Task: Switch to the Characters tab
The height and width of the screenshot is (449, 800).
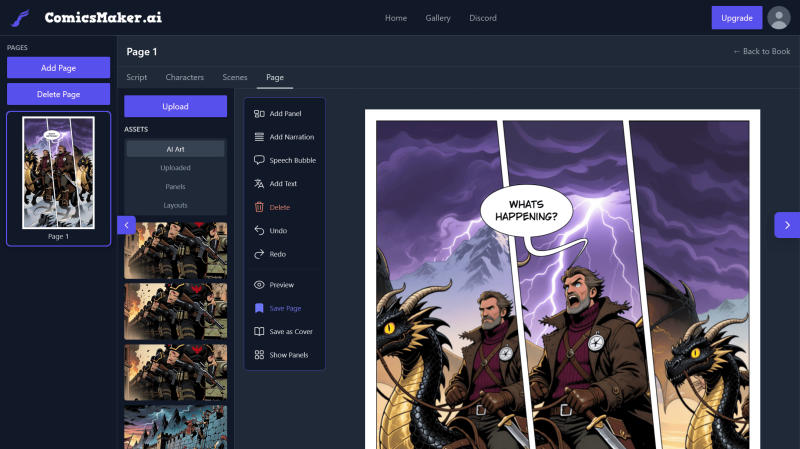Action: (185, 77)
